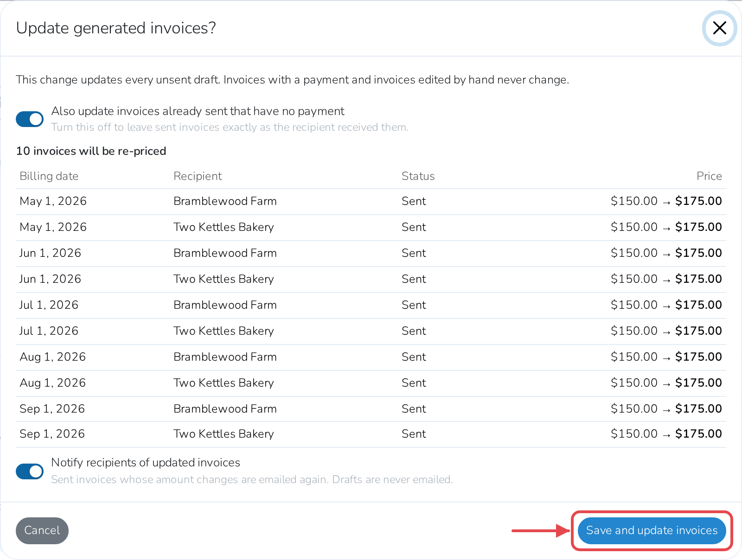Select Aug 1, 2026 Bramblewood Farm date

[x=53, y=357]
